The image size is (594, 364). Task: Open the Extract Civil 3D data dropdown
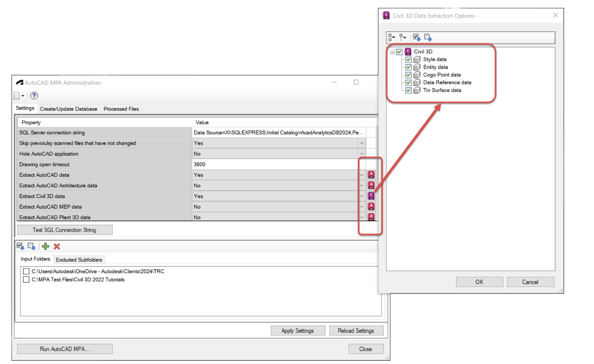[362, 196]
